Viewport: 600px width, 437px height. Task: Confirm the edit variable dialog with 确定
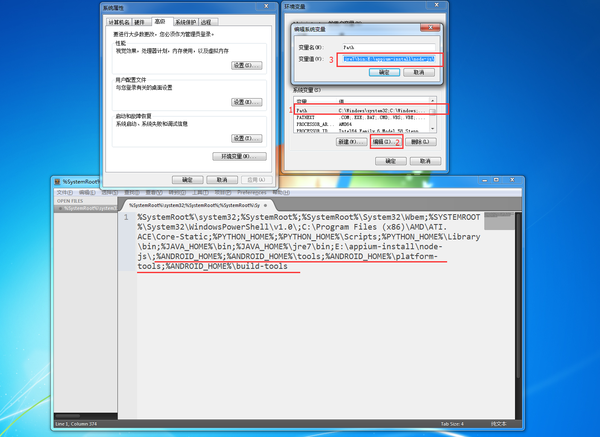pos(384,72)
